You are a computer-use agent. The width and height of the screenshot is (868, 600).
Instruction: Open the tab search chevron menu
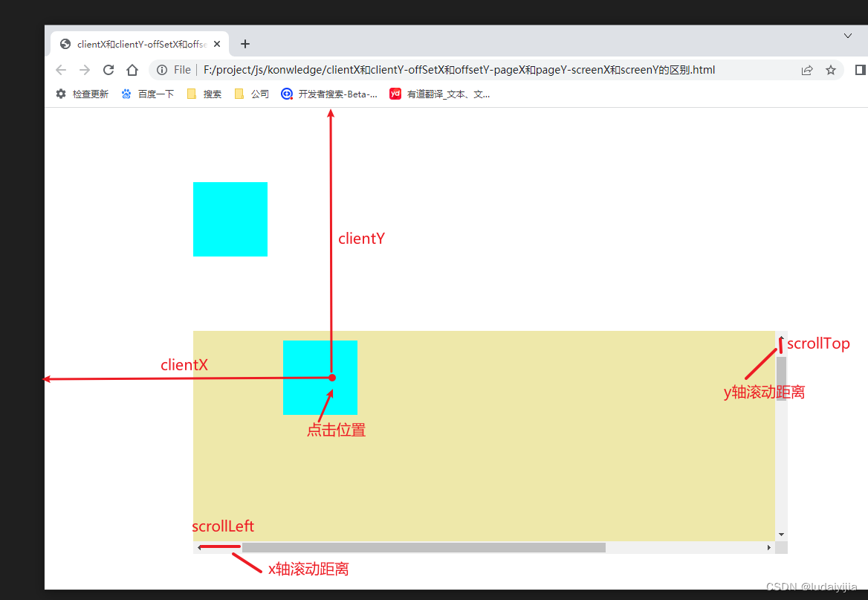(848, 36)
